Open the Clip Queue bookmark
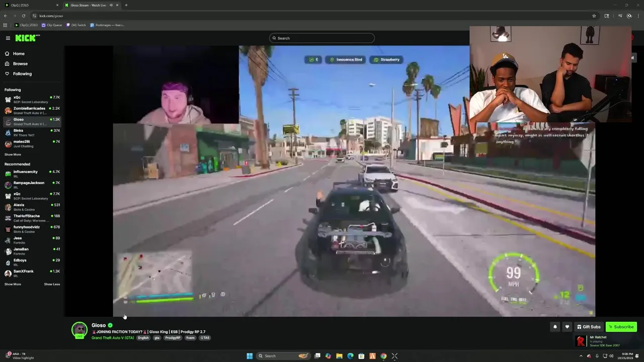 tap(52, 25)
